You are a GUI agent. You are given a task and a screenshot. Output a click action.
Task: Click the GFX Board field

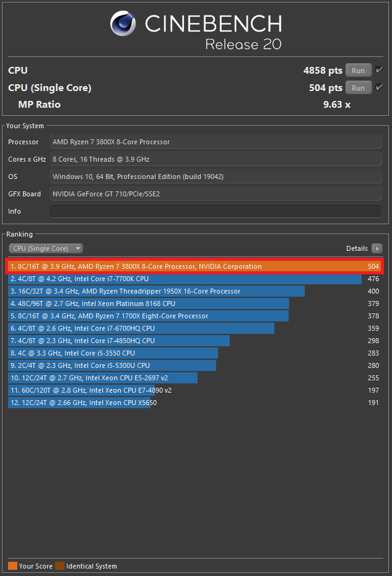click(216, 194)
